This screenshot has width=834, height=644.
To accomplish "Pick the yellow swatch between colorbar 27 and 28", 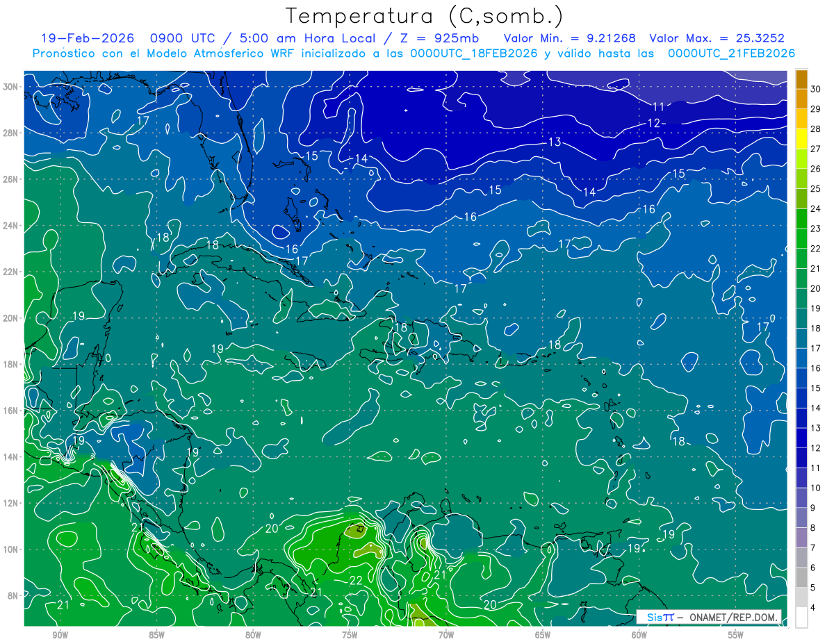I will pos(801,139).
